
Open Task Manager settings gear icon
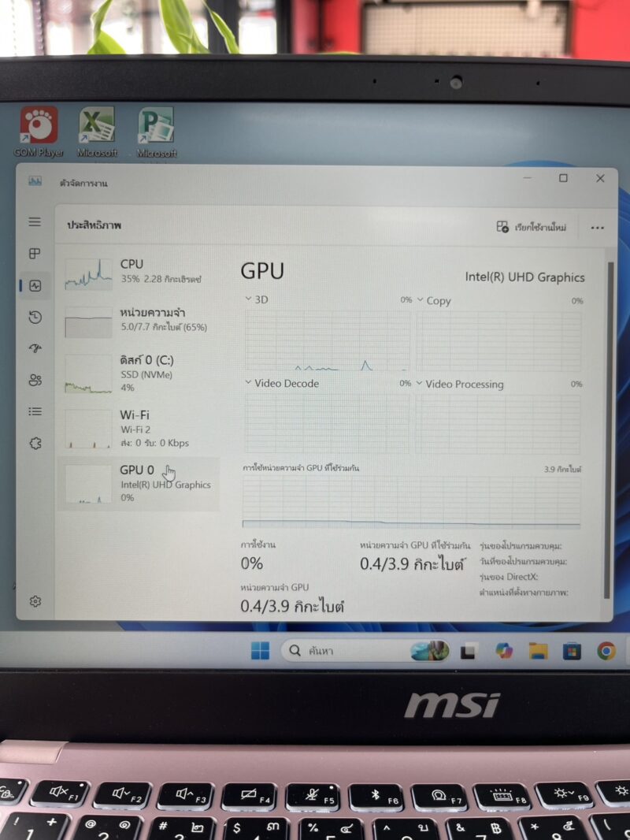tap(35, 601)
